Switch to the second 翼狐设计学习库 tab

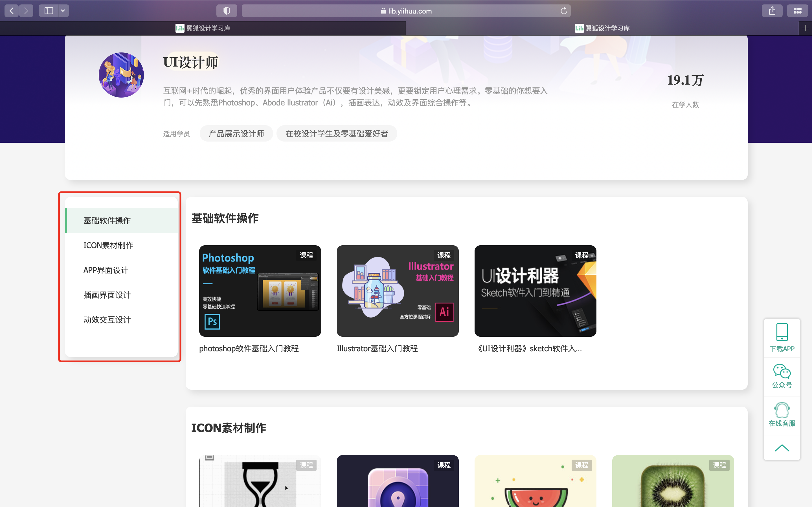[x=602, y=28]
